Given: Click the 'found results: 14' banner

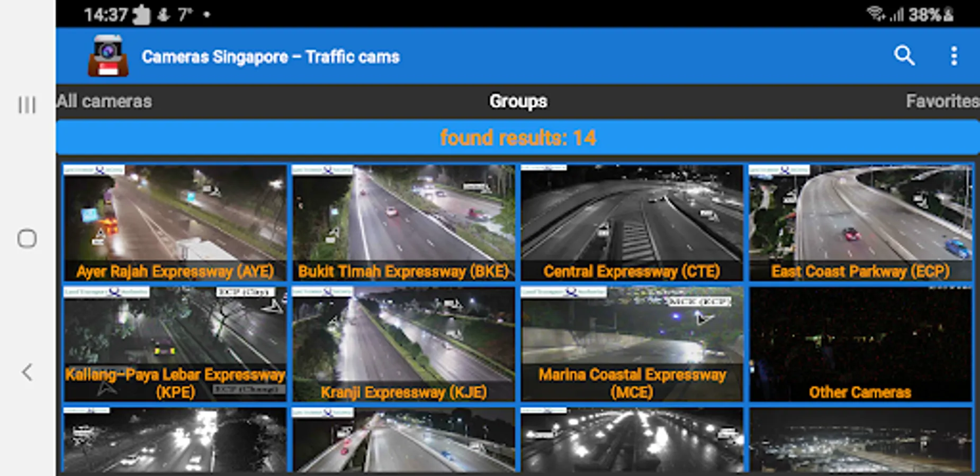Looking at the screenshot, I should point(518,138).
